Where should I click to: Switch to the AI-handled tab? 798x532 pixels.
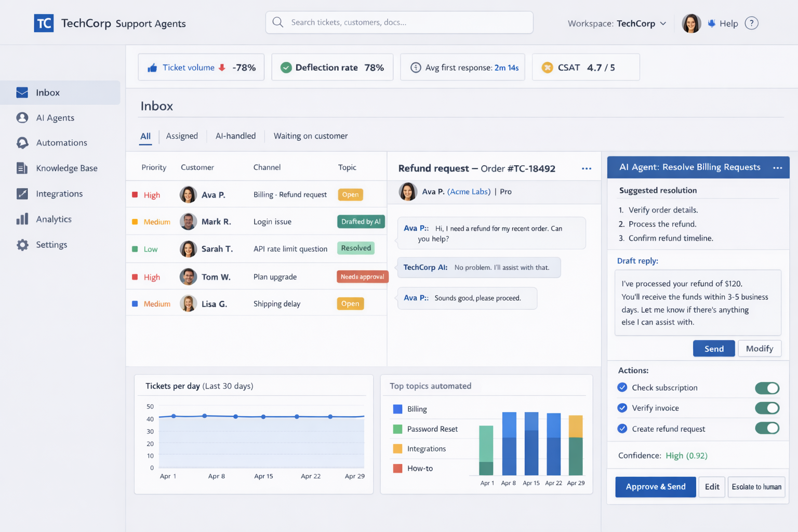(x=236, y=136)
